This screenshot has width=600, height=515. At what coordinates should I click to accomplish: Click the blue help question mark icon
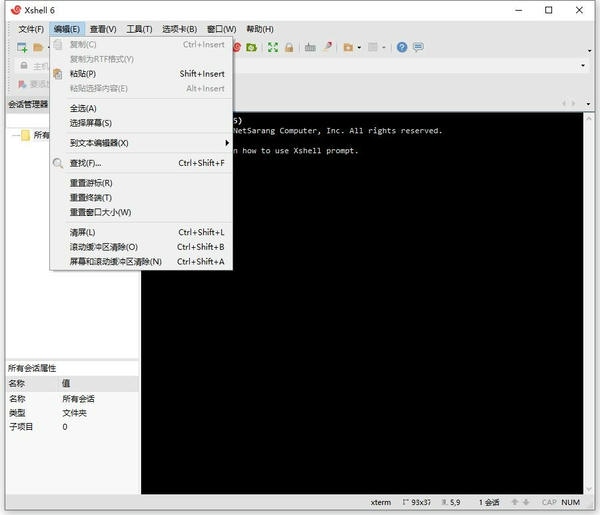pos(402,47)
